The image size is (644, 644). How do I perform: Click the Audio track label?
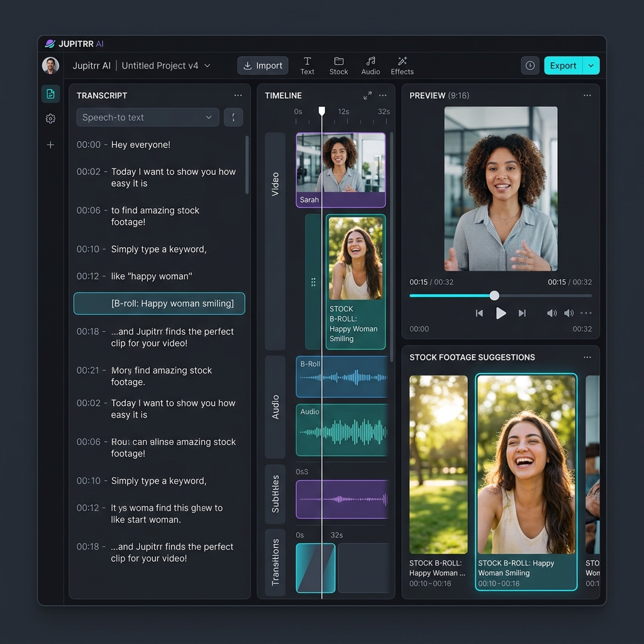(x=275, y=407)
